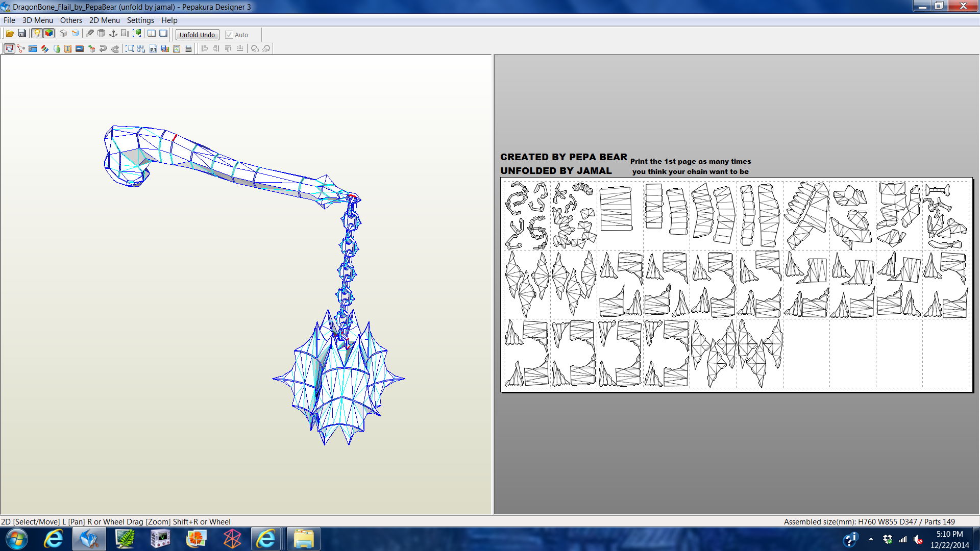Open the 2D Menu
Image resolution: width=980 pixels, height=551 pixels.
point(104,20)
